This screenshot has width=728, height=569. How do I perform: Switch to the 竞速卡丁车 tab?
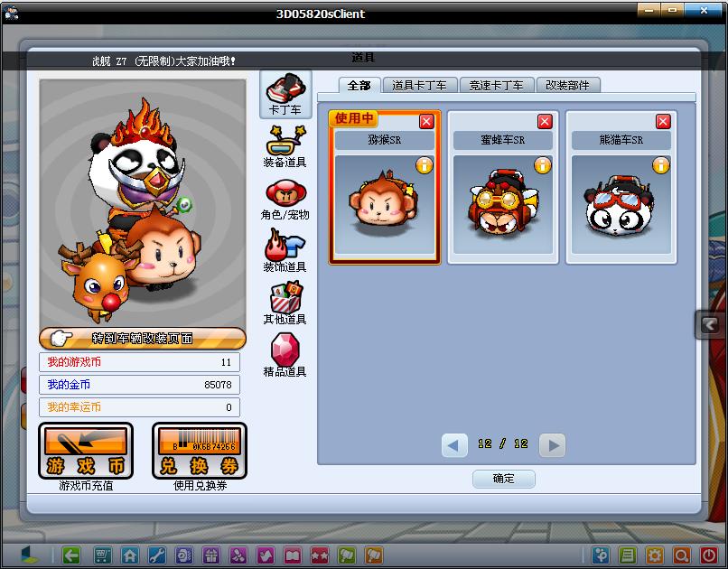click(x=496, y=86)
